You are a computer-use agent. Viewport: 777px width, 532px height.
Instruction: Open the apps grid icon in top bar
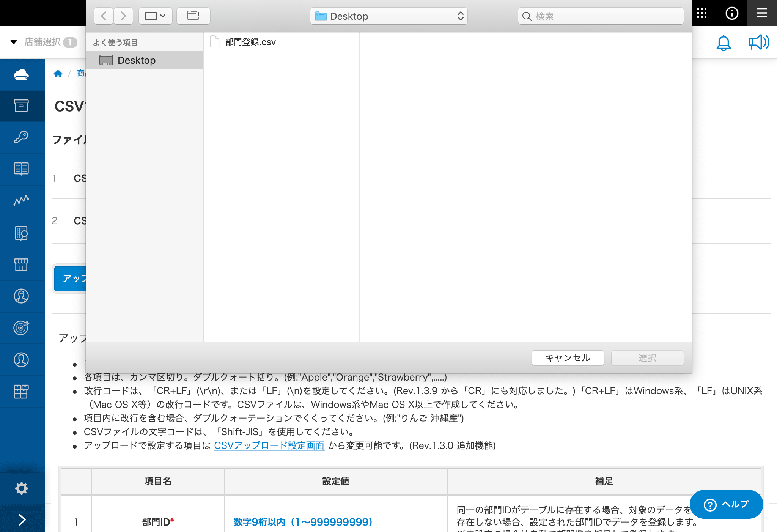tap(702, 13)
